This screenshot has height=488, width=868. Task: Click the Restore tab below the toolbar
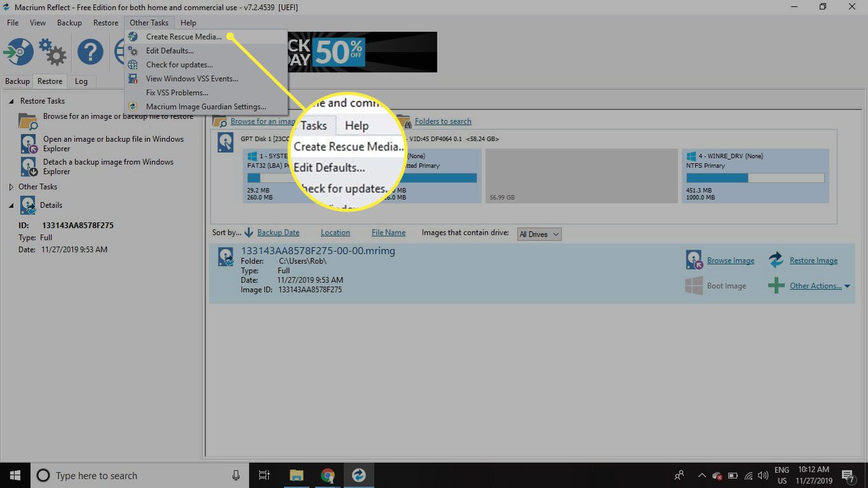coord(50,81)
